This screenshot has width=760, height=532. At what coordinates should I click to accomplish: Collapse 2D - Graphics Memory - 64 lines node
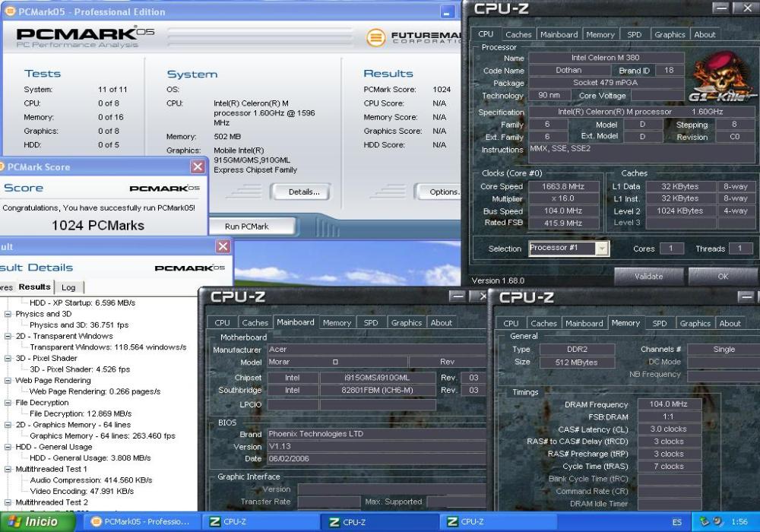tap(8, 425)
